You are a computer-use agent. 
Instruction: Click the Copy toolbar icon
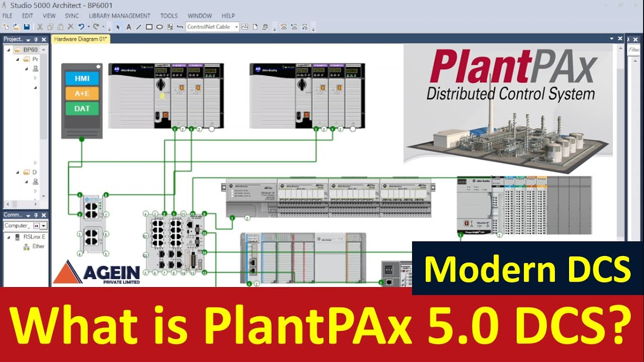pyautogui.click(x=50, y=27)
